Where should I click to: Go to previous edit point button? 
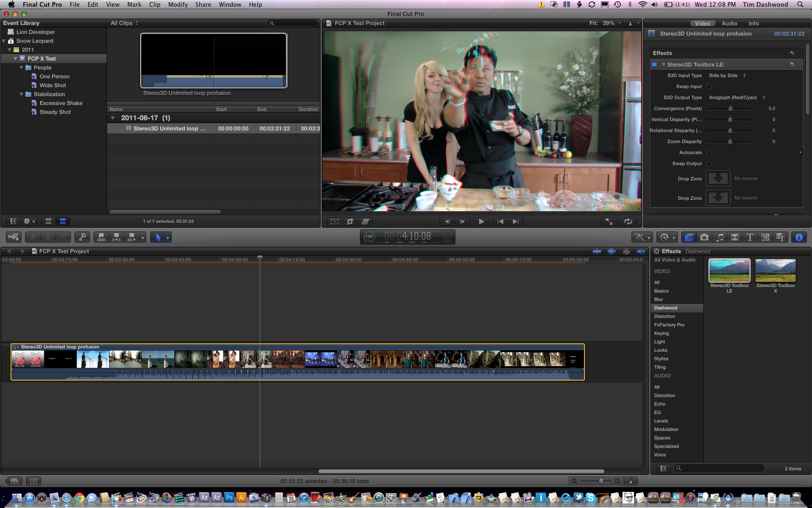pos(500,221)
